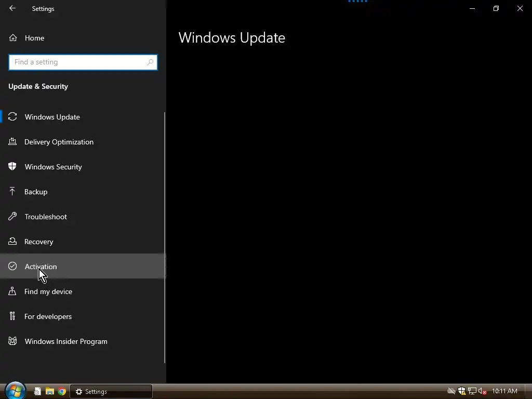Open the Delivery Optimization section
532x399 pixels.
[83, 142]
